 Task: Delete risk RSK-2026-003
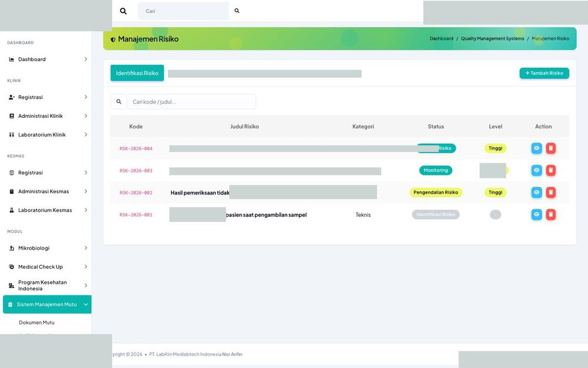(550, 171)
